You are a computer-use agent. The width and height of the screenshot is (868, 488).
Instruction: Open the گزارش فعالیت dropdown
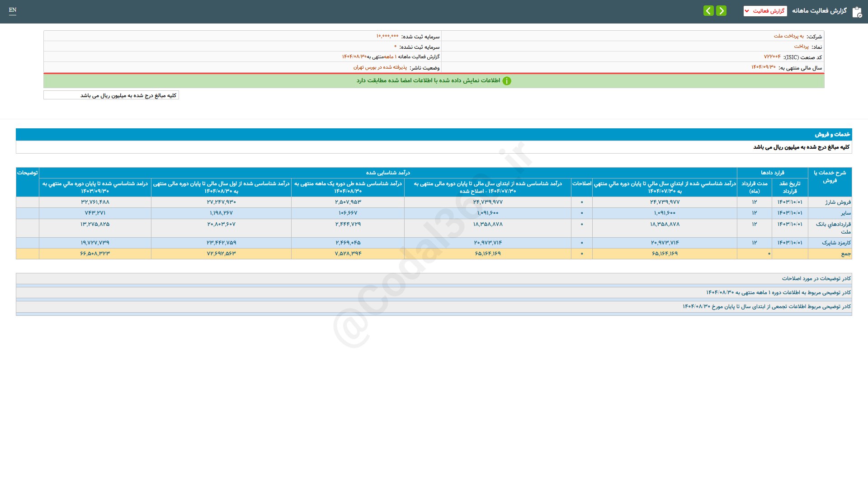pyautogui.click(x=765, y=11)
